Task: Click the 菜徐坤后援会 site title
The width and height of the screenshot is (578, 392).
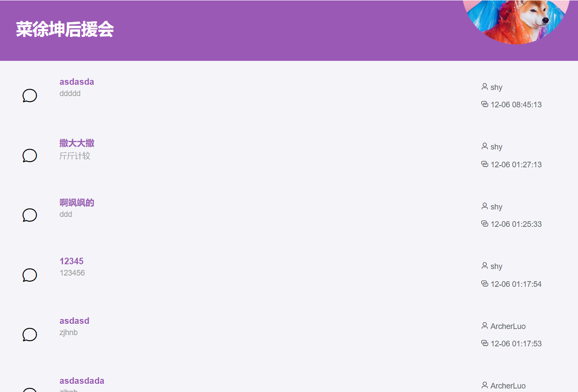Action: (65, 30)
